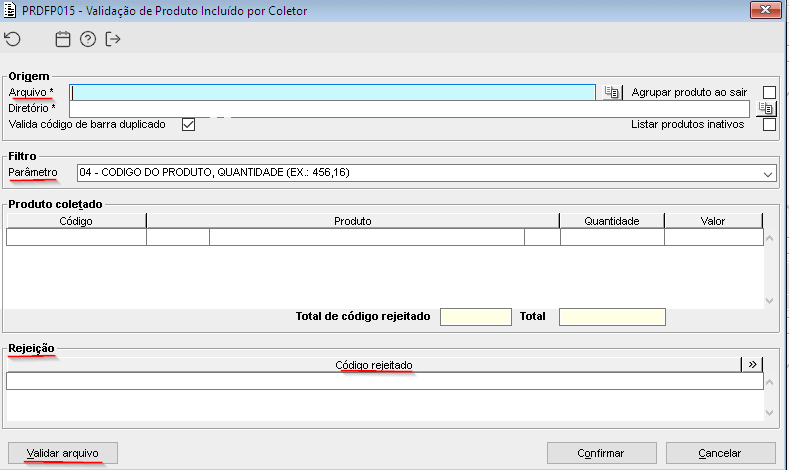This screenshot has width=789, height=470.
Task: Click the Confirmar button
Action: (x=601, y=453)
